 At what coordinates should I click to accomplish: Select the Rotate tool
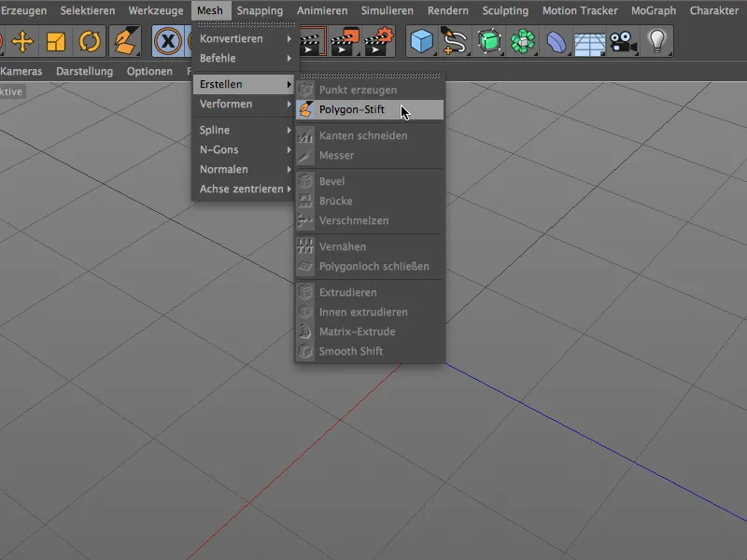(x=90, y=42)
